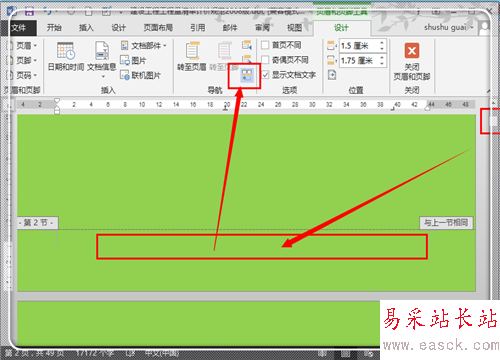Click the Print Layout view icon in the status bar
The height and width of the screenshot is (360, 500).
pyautogui.click(x=346, y=353)
